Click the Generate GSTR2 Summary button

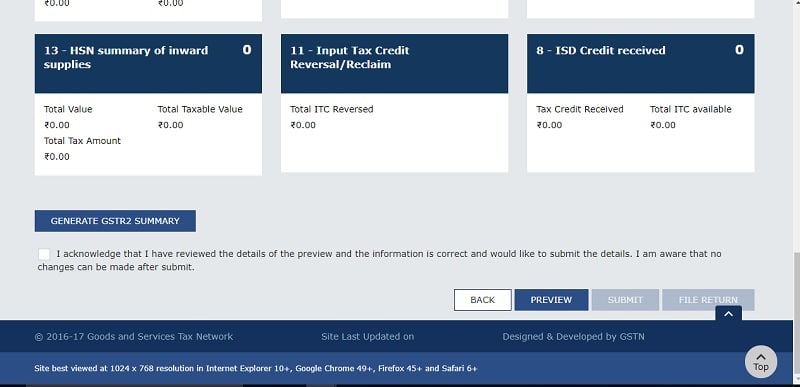click(115, 221)
